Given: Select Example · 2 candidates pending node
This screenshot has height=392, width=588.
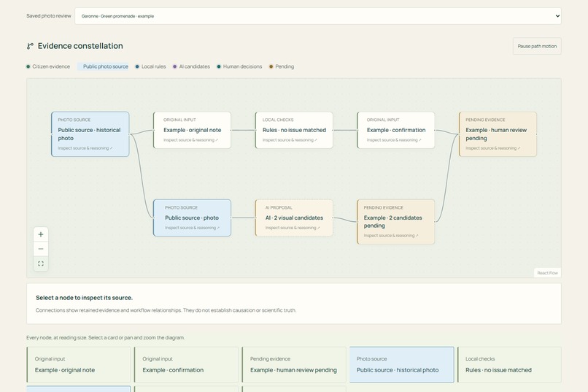Looking at the screenshot, I should (396, 222).
